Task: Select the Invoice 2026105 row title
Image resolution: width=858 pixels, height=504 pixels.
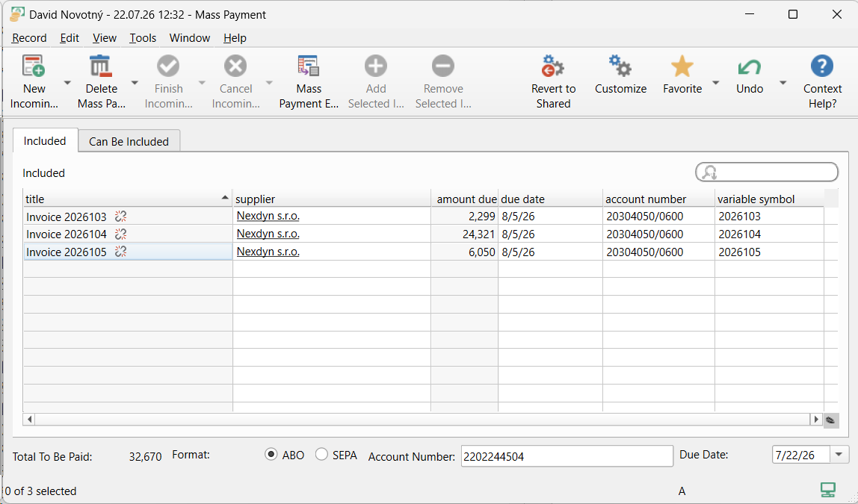Action: 67,252
